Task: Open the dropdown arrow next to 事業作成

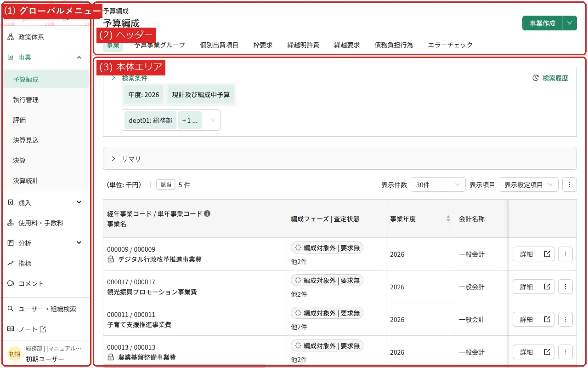Action: 570,23
